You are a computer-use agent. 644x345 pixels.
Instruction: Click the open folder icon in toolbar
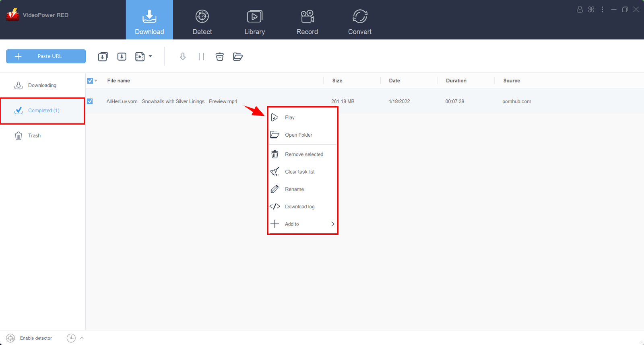click(238, 57)
